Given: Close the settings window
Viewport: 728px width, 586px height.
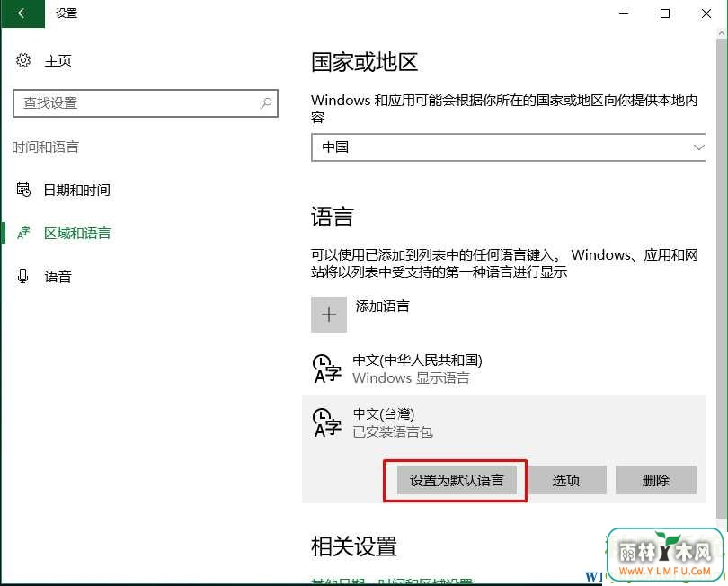Looking at the screenshot, I should (706, 13).
